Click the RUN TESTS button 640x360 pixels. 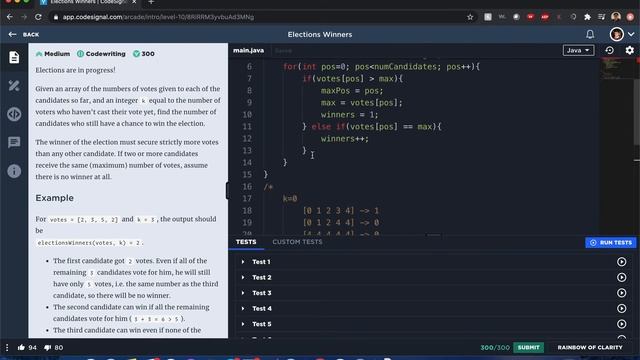click(611, 242)
